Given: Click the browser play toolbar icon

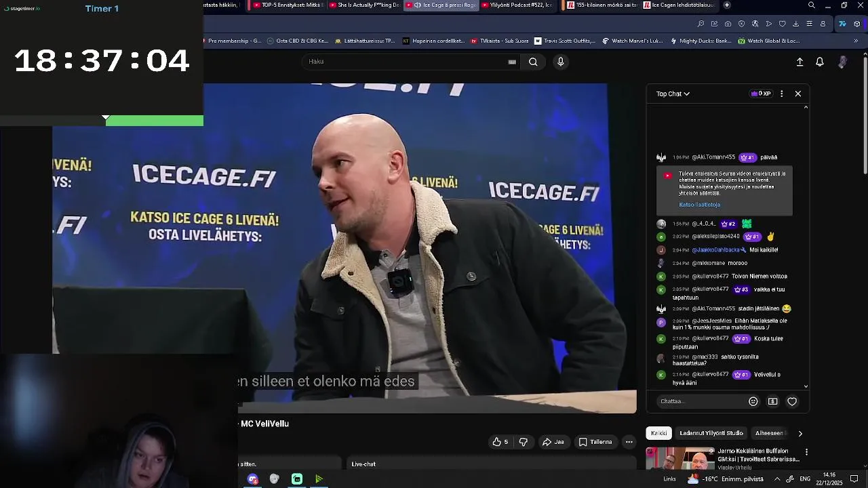Looking at the screenshot, I should pos(768,24).
